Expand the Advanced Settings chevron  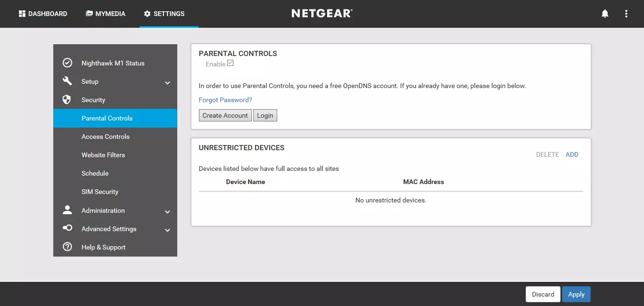coord(167,230)
